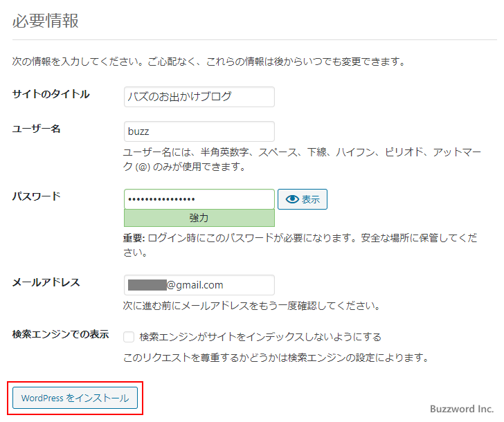
Task: Click the メールアドレス label
Action: coord(46,282)
